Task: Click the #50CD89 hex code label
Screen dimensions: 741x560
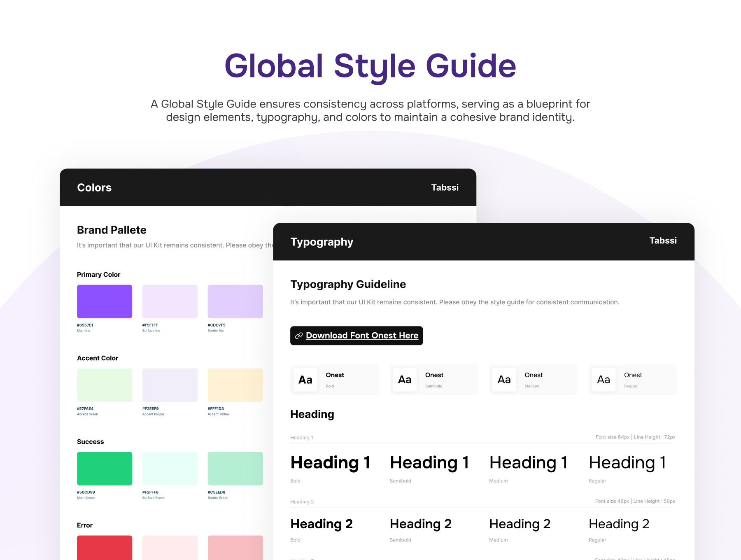Action: point(86,492)
